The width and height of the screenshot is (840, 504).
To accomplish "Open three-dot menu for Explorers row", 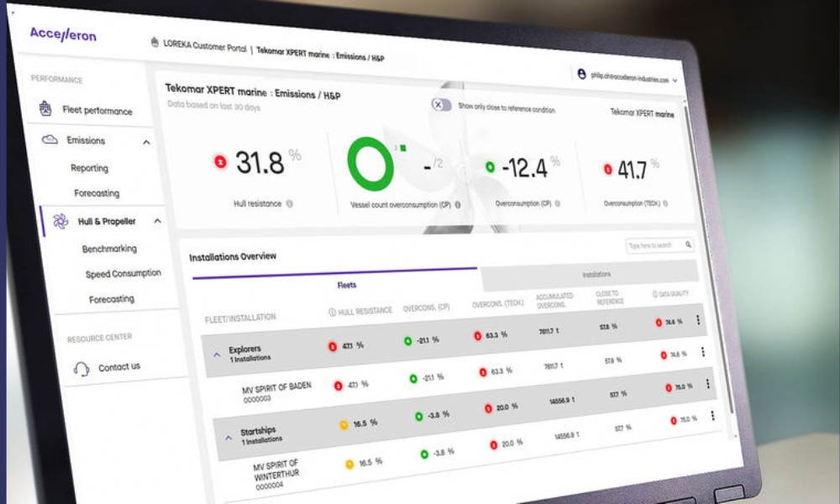I will (699, 320).
